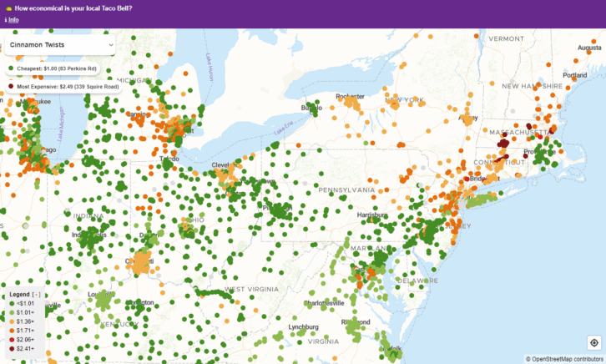Image resolution: width=606 pixels, height=364 pixels.
Task: Click the Lynchburg city label
Action: [x=303, y=327]
